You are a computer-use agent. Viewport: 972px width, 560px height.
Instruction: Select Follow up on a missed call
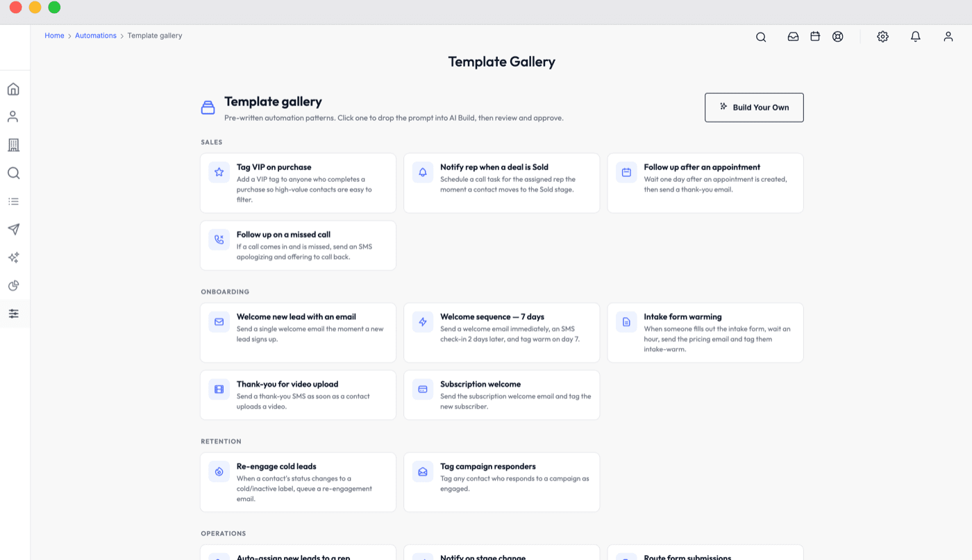[298, 246]
